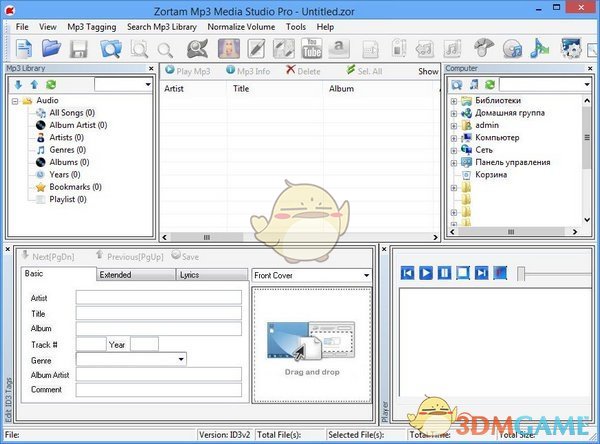
Task: Click the magnifying glass search icon
Action: (x=165, y=50)
